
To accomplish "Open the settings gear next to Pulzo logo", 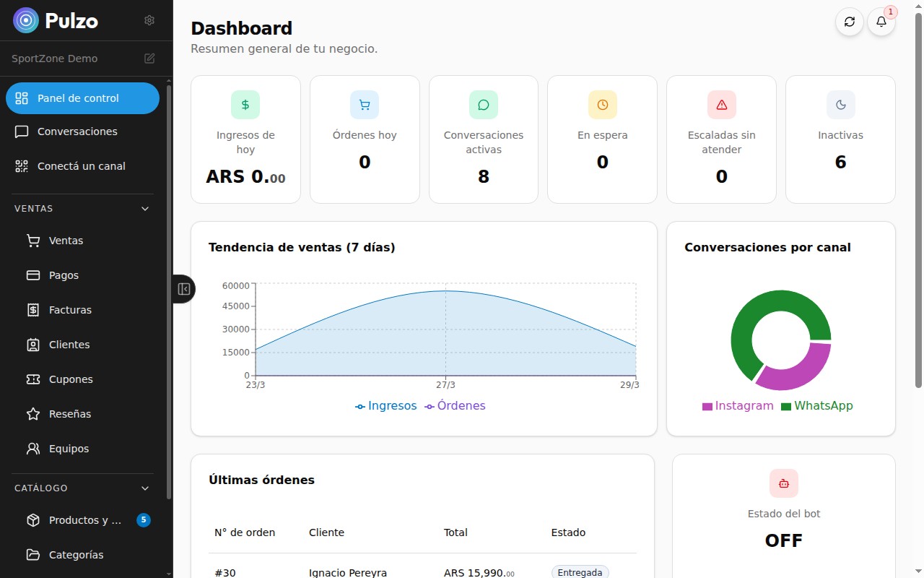I will [x=149, y=20].
